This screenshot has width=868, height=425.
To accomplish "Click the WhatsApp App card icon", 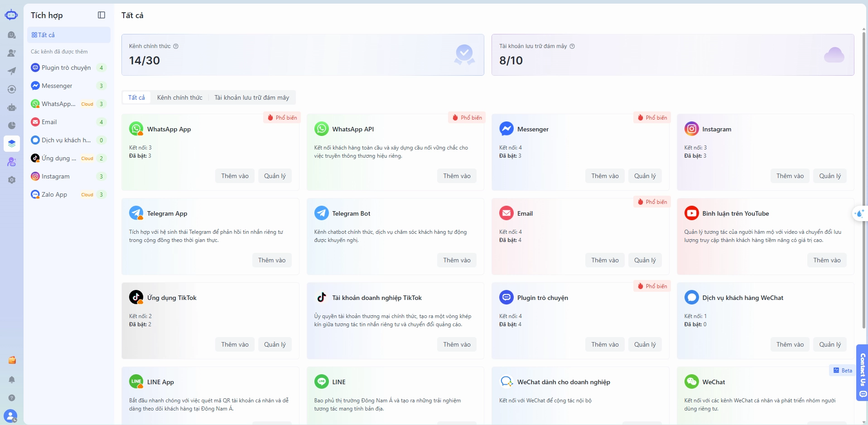I will click(x=136, y=129).
